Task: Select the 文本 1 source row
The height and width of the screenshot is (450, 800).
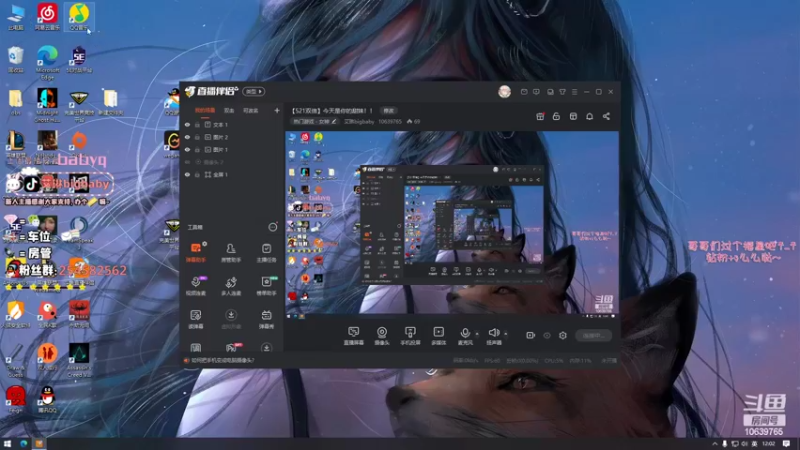Action: pos(232,124)
